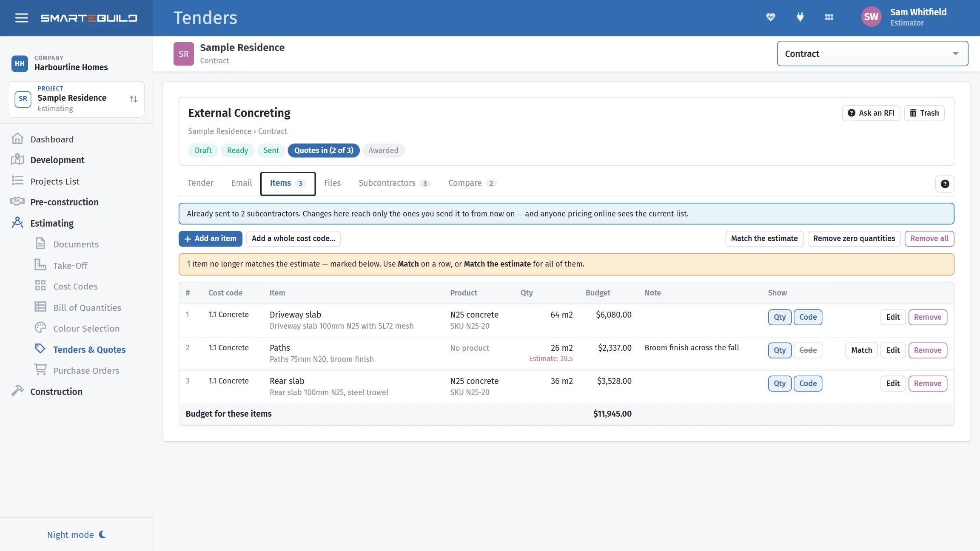Viewport: 980px width, 551px height.
Task: Click the SW user avatar
Action: tap(871, 17)
